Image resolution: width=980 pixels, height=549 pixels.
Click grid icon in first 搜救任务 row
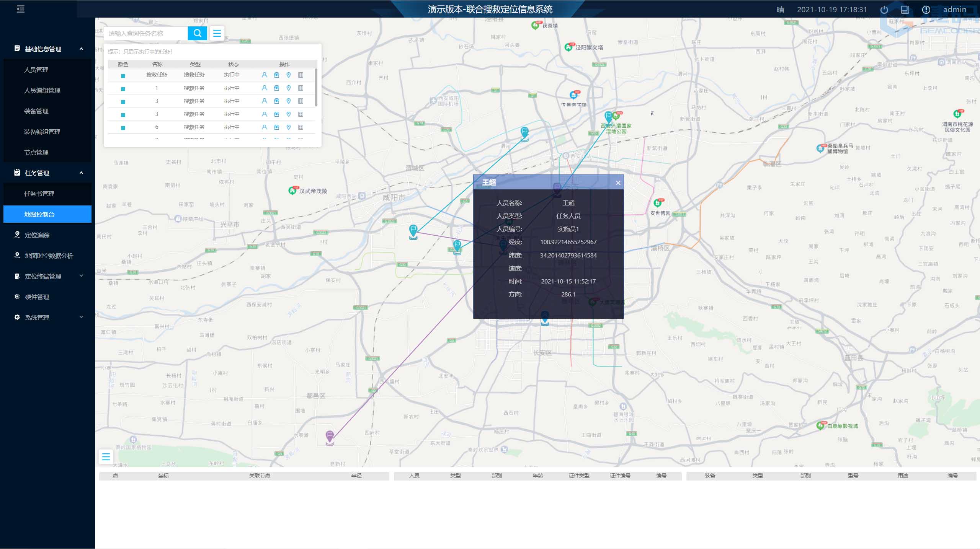tap(301, 75)
